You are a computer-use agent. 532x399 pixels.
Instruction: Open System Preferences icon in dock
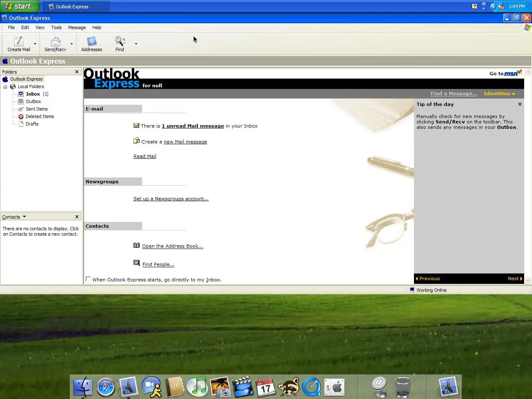(x=334, y=387)
